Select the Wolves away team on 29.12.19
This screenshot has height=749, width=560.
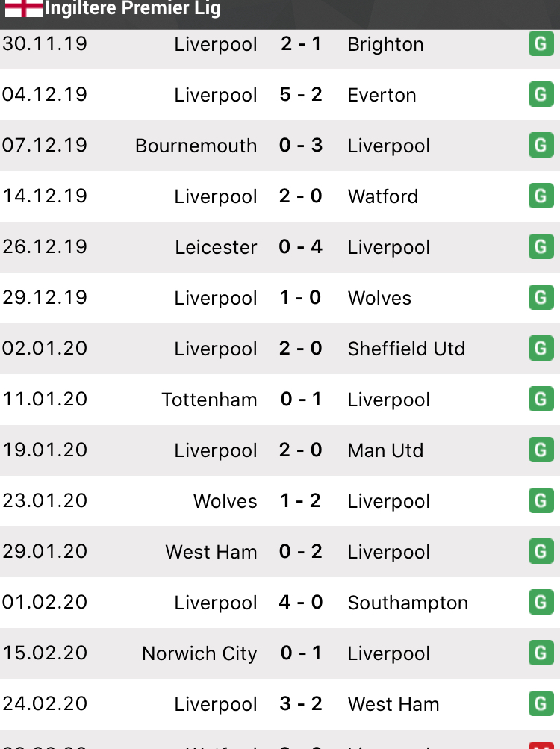[x=379, y=298]
